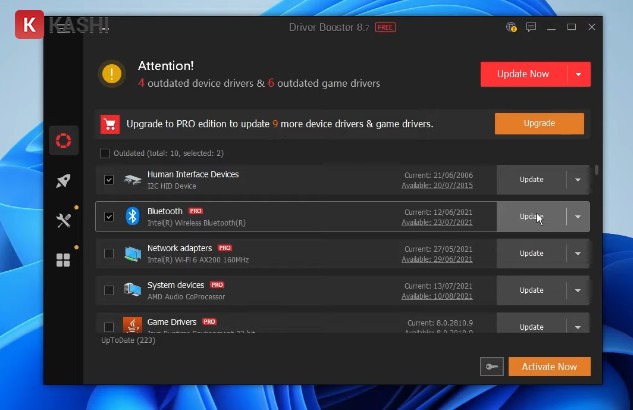Screen dimensions: 633x410
Task: Click the feedback chat icon in title bar
Action: [x=531, y=27]
